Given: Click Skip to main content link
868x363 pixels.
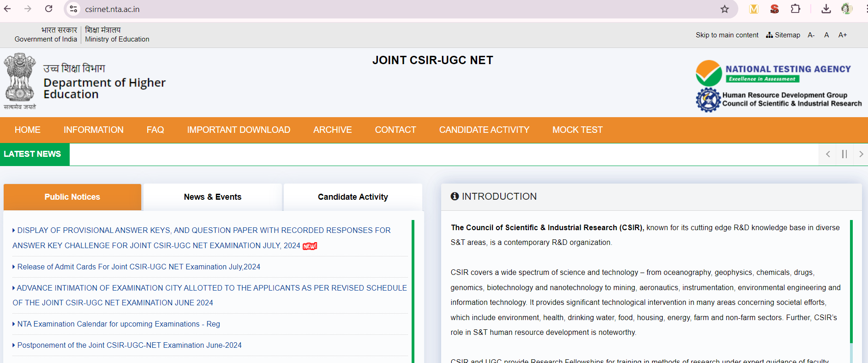Looking at the screenshot, I should 727,35.
